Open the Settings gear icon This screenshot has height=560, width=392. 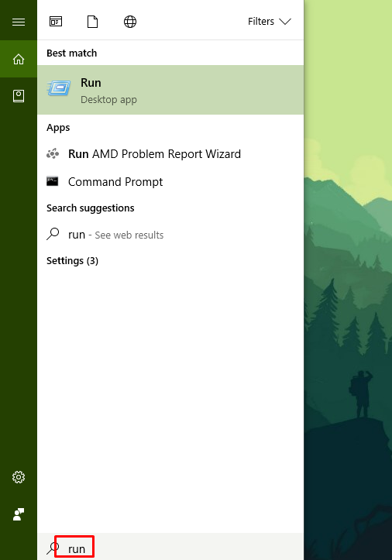tap(19, 477)
